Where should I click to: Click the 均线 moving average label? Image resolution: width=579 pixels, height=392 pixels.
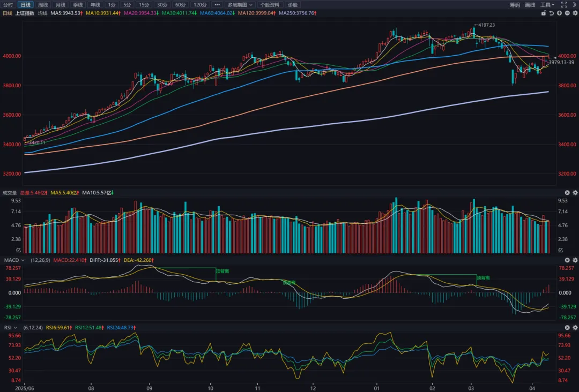click(x=42, y=13)
